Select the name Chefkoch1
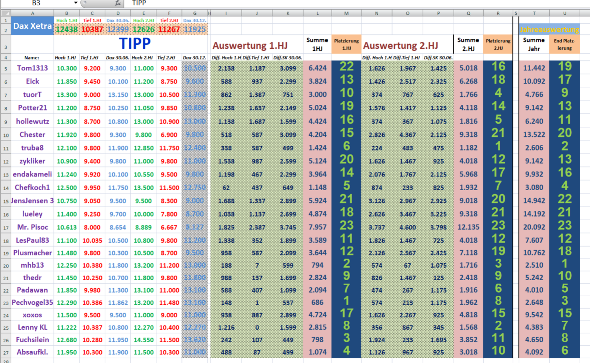Screen dimensions: 590x363 (x=32, y=187)
